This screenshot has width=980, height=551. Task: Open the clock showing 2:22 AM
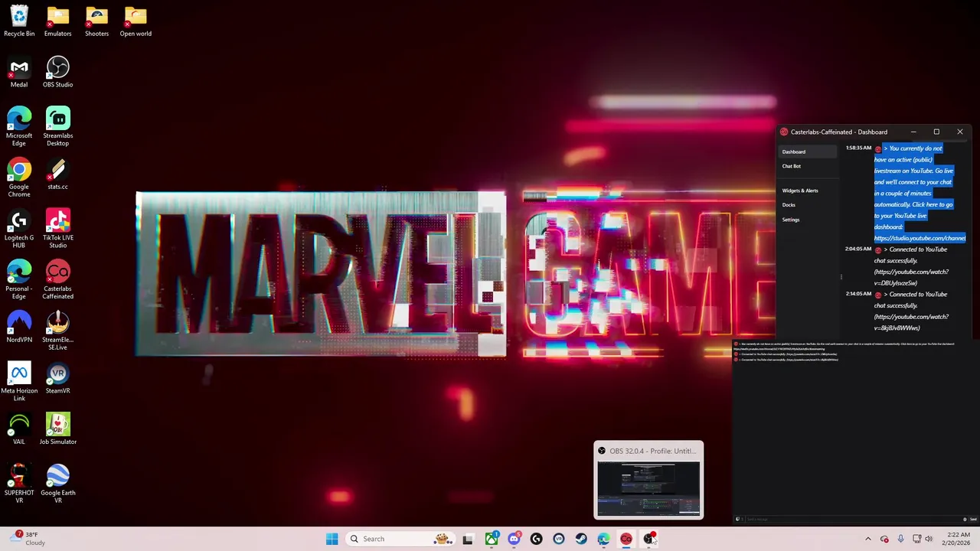pyautogui.click(x=958, y=539)
